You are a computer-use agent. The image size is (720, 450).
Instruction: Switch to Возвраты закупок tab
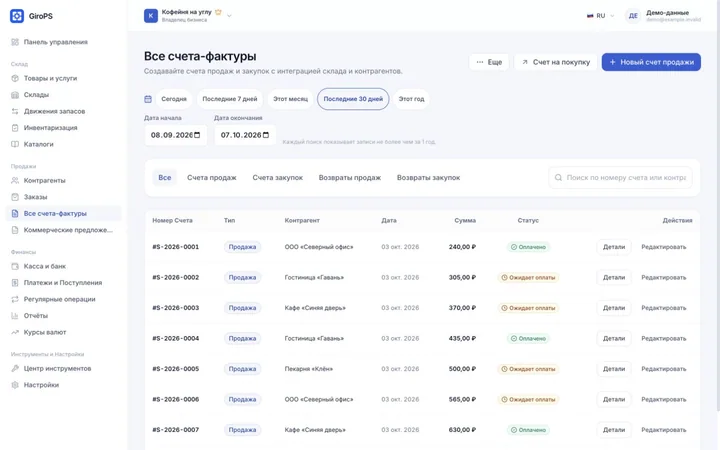[428, 178]
